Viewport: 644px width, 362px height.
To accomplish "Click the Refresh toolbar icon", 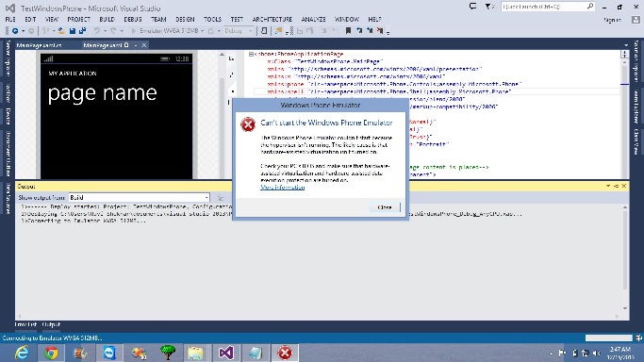I will pos(211,31).
